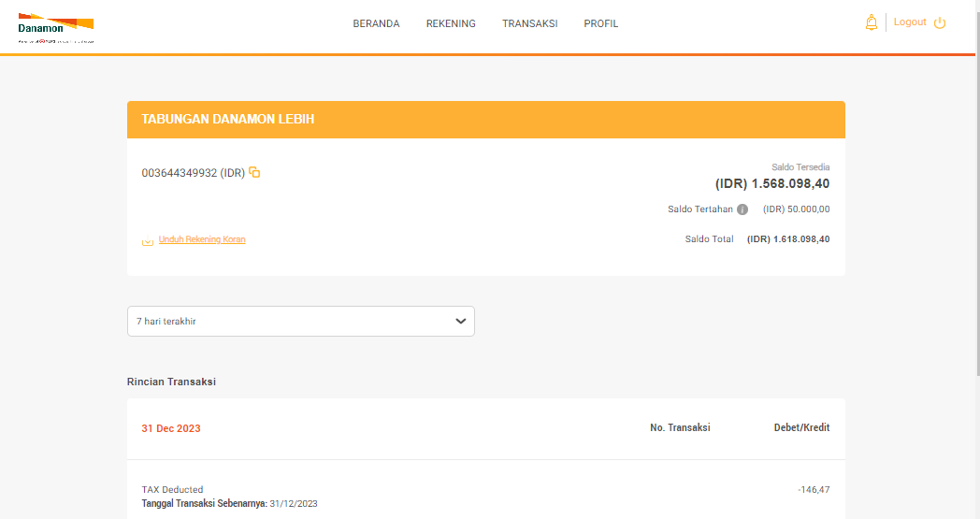Click the -146,47 debit amount
The width and height of the screenshot is (980, 519).
coord(814,490)
